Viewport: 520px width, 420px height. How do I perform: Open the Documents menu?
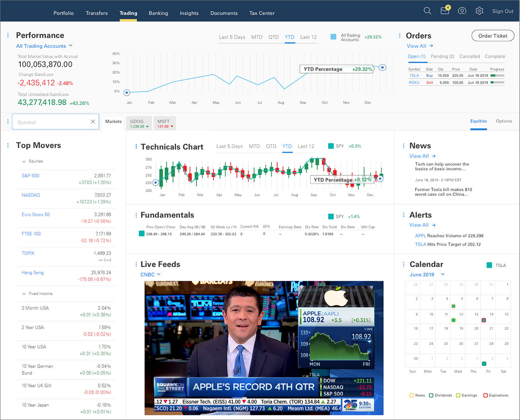[224, 13]
